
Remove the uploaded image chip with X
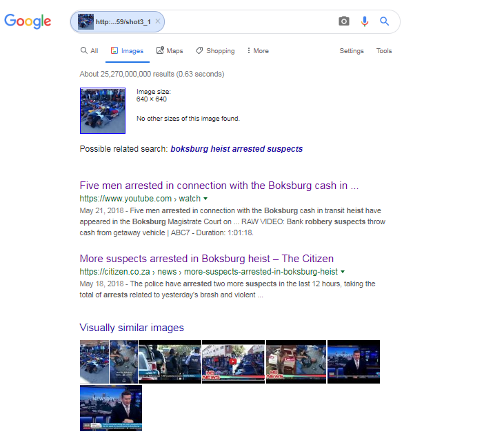pos(158,21)
